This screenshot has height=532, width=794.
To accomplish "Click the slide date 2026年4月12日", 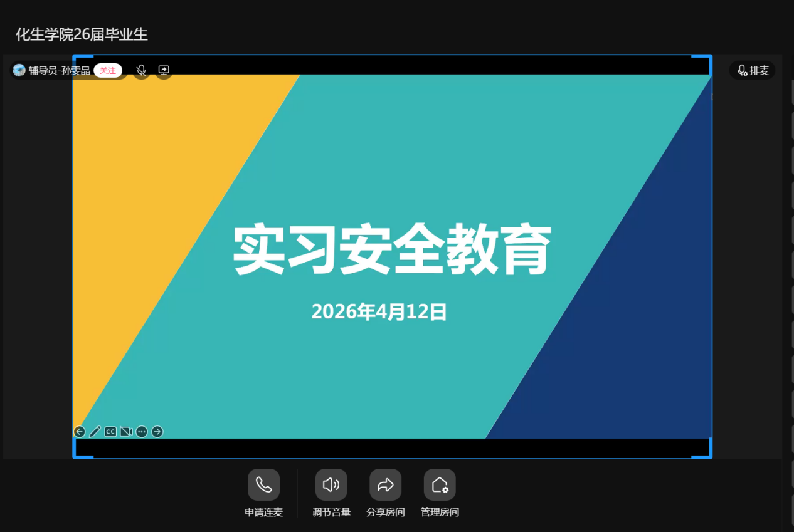I will coord(379,311).
